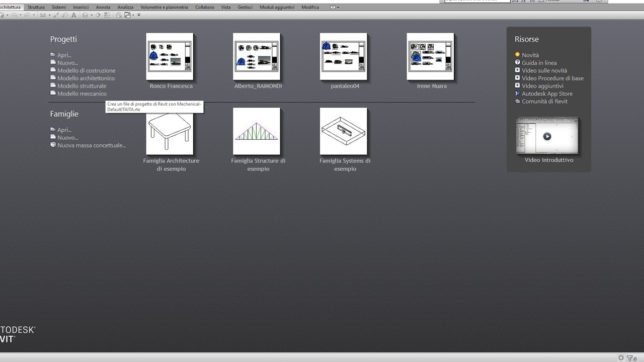
Task: Click the Switch Windows icon
Action: coord(128,15)
